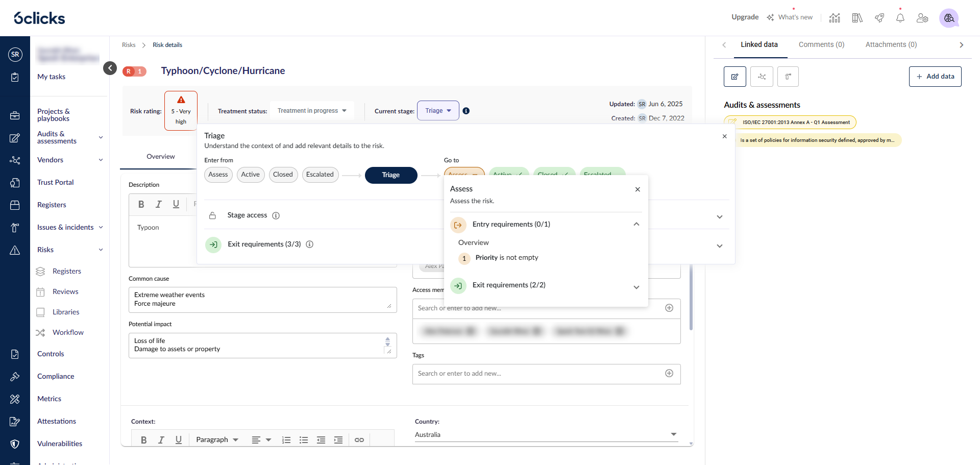Screen dimensions: 980x465
Task: Click the Add data button
Action: pos(935,77)
